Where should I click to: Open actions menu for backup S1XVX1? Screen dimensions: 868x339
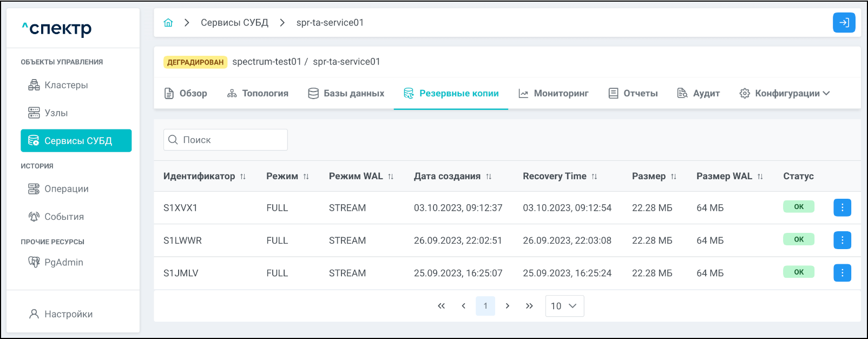point(842,207)
